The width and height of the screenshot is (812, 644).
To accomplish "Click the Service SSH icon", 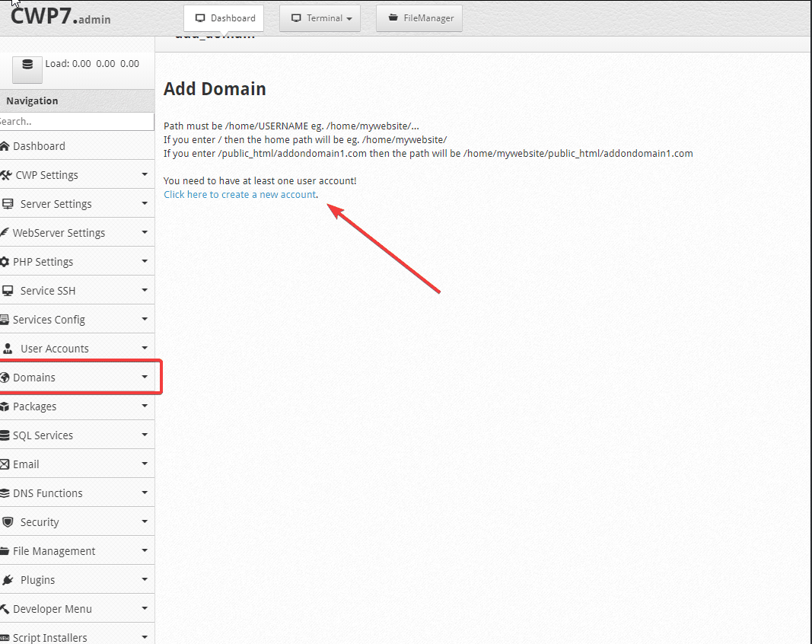I will [x=6, y=290].
